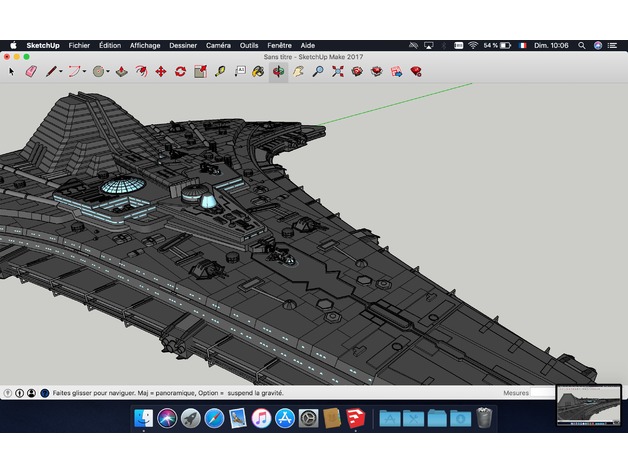Click the Zoom Extents tool
The width and height of the screenshot is (628, 472).
click(x=338, y=72)
